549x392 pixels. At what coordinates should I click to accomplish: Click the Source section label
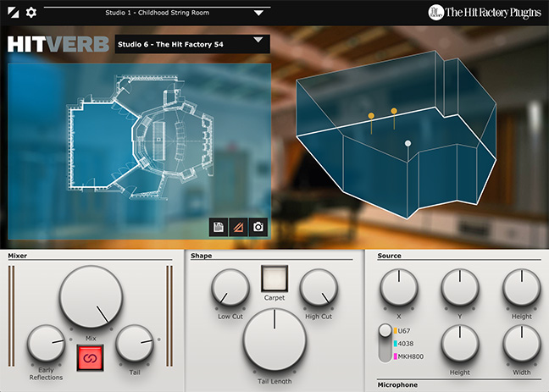[389, 256]
